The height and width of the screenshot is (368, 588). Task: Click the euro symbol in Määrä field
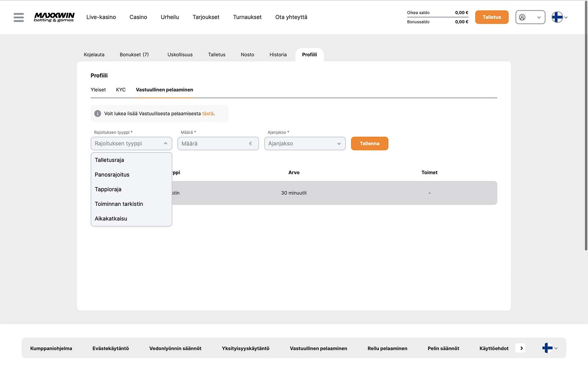[x=251, y=144]
